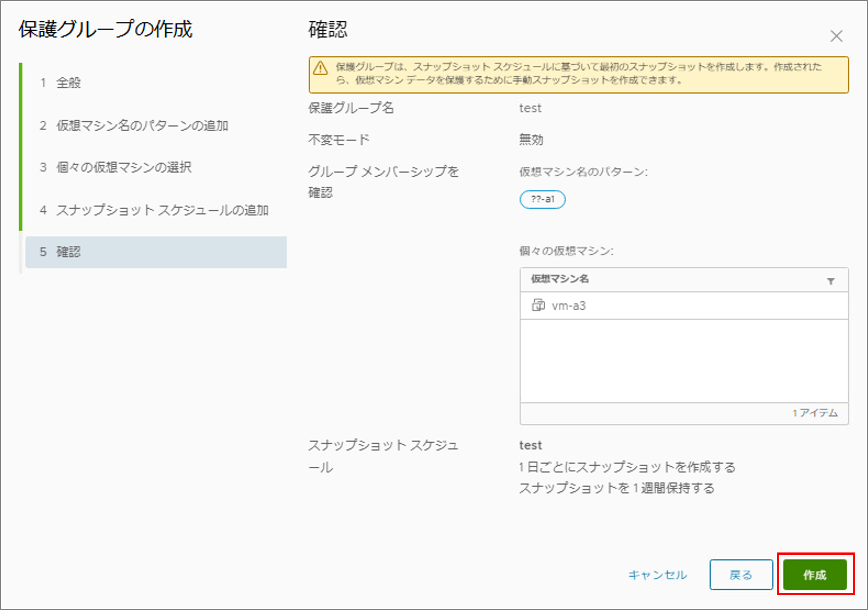The width and height of the screenshot is (868, 610).
Task: Click the yellow warning banner text
Action: (x=578, y=73)
